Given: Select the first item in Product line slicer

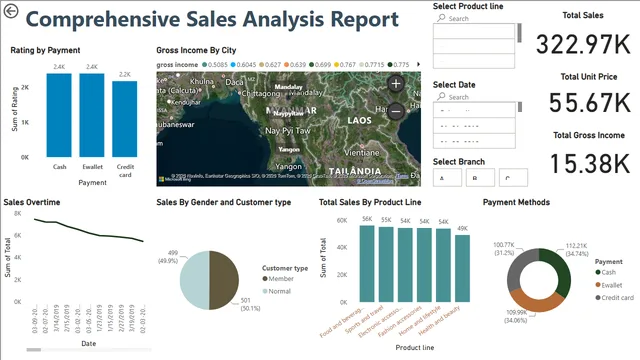Looking at the screenshot, I should pyautogui.click(x=474, y=31).
